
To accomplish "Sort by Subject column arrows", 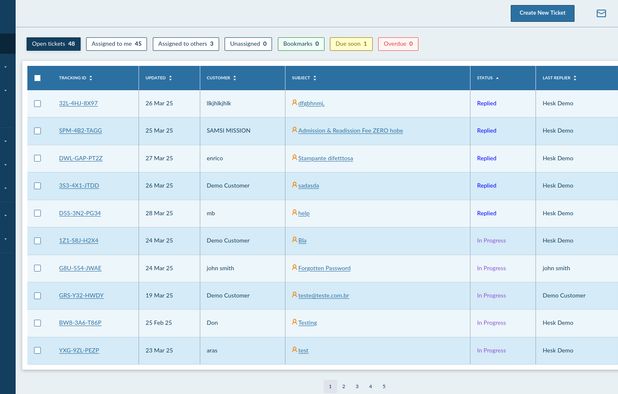I will click(x=315, y=78).
